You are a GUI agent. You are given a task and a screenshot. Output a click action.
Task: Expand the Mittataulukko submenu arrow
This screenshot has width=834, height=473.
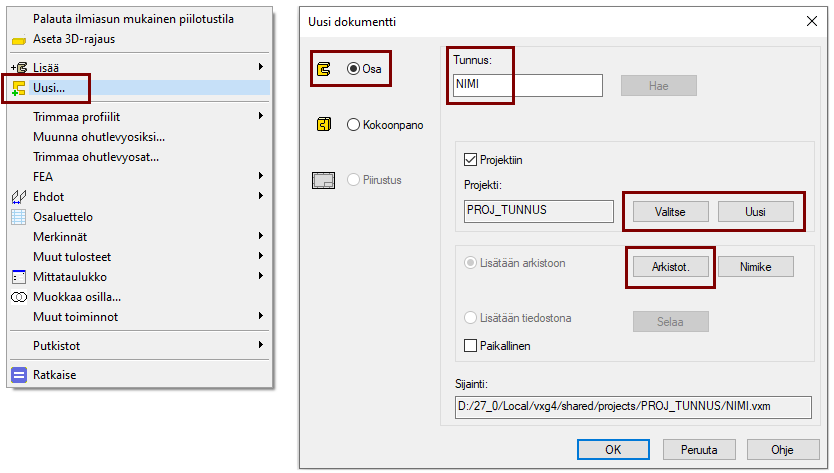tap(261, 276)
